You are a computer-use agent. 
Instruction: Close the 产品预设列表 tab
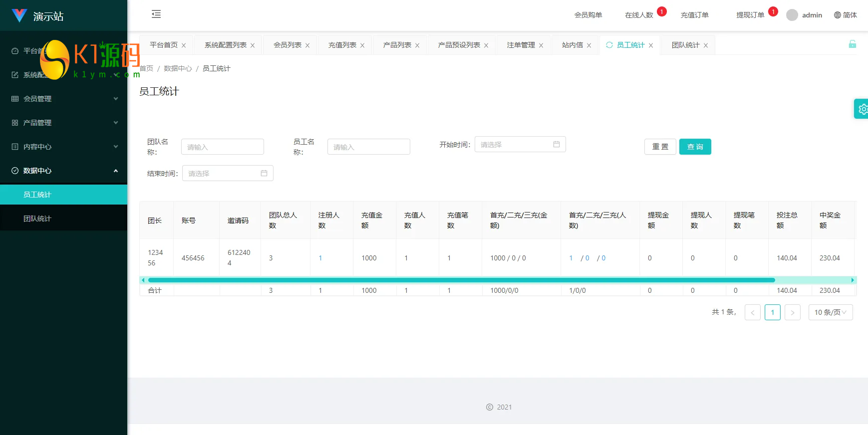pyautogui.click(x=486, y=45)
